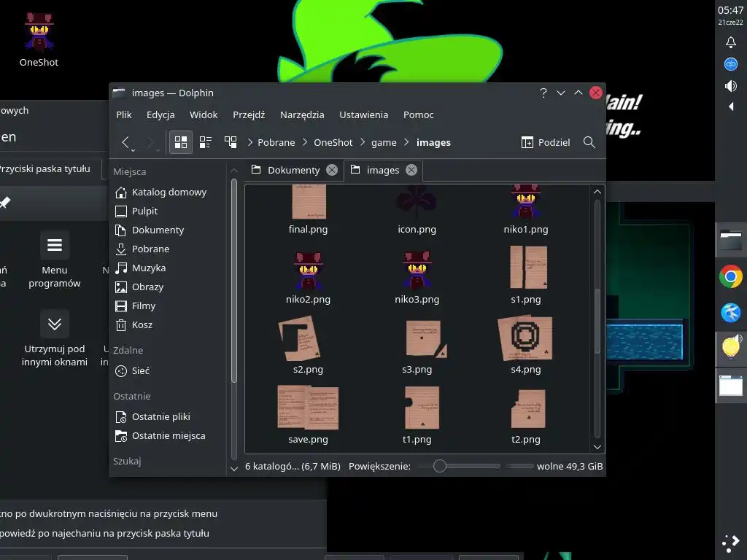Open the Plik menu
The height and width of the screenshot is (560, 747).
pyautogui.click(x=124, y=114)
